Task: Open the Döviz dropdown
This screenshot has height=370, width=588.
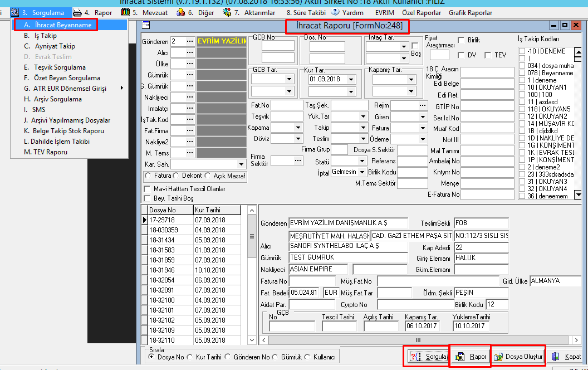Action: pos(298,139)
